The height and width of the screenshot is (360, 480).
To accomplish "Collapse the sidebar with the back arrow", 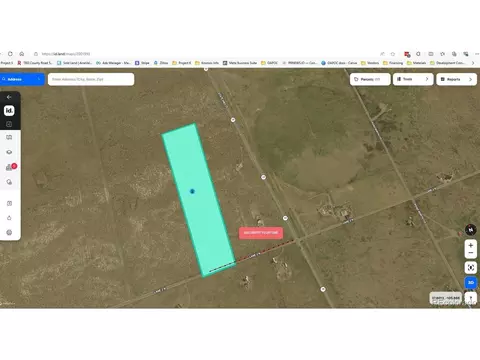I will point(9,97).
